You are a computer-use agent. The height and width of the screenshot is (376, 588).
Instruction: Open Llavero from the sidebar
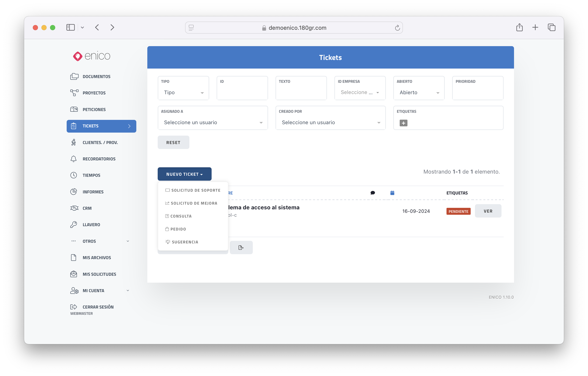(91, 225)
